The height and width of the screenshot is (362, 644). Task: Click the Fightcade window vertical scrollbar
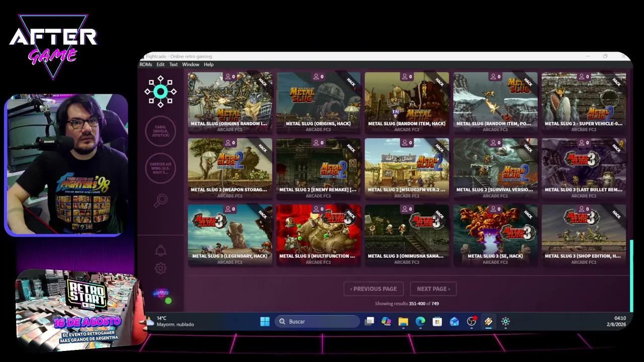(631, 276)
